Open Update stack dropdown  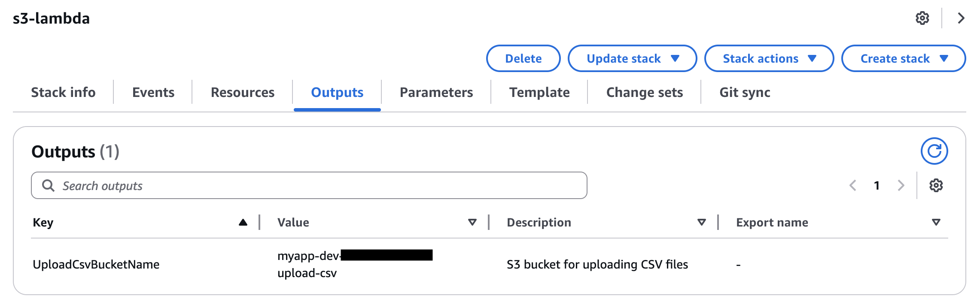[632, 58]
